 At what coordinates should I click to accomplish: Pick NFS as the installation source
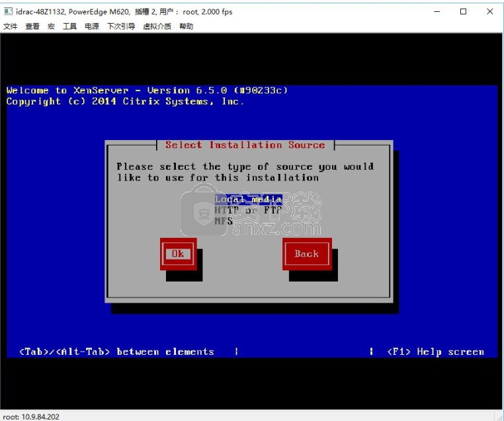(224, 221)
